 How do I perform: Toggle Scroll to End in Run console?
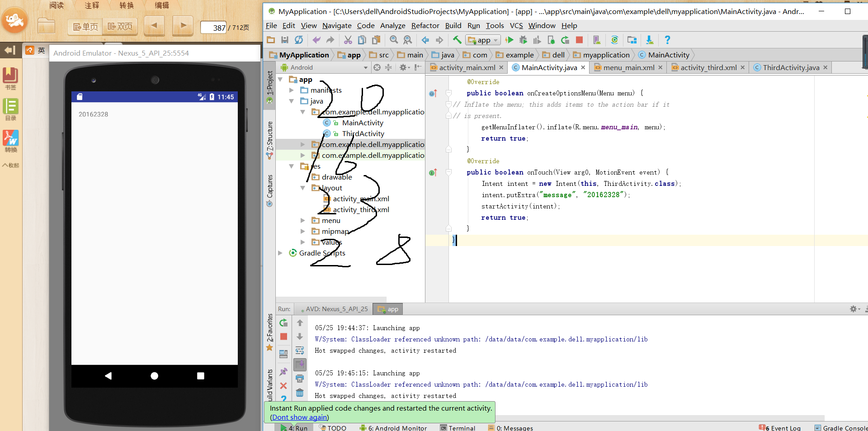300,365
